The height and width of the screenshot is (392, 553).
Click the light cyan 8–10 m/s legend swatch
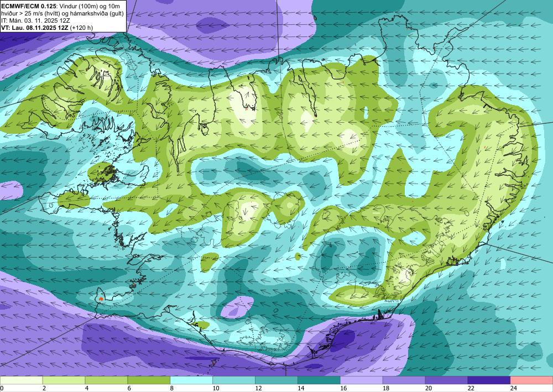pyautogui.click(x=191, y=380)
